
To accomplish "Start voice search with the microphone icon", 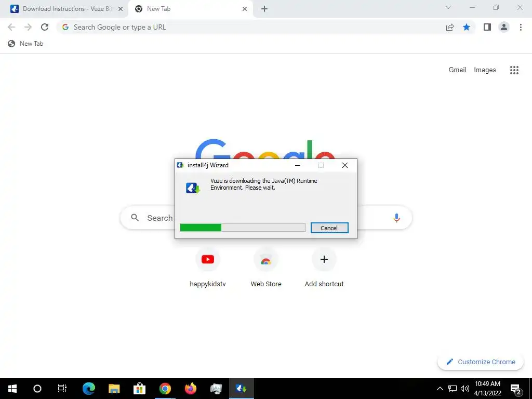I will coord(396,218).
